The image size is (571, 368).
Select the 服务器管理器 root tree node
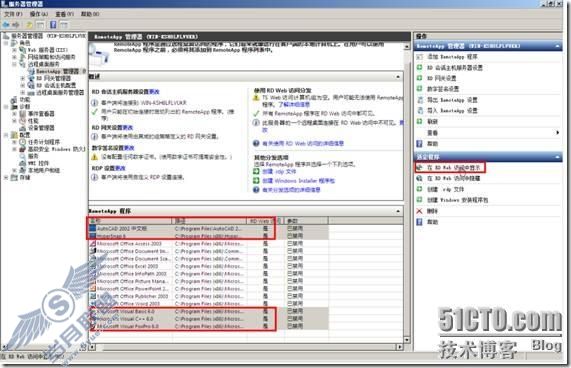point(44,36)
